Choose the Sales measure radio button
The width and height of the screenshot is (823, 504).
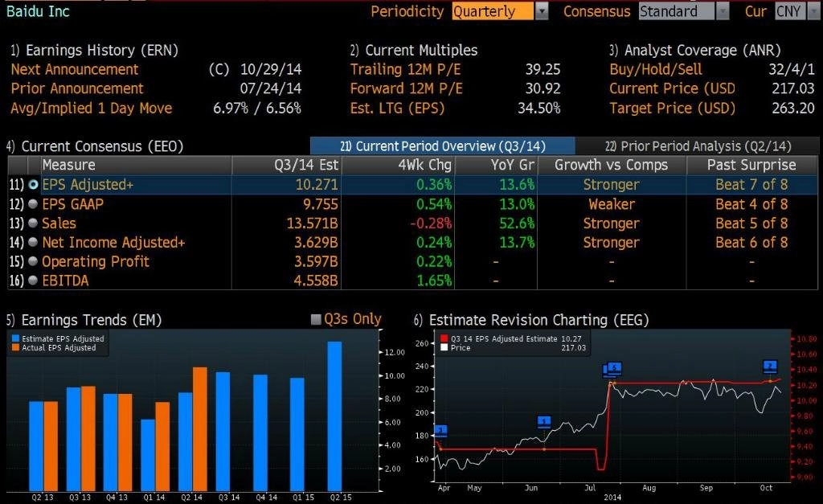(33, 223)
